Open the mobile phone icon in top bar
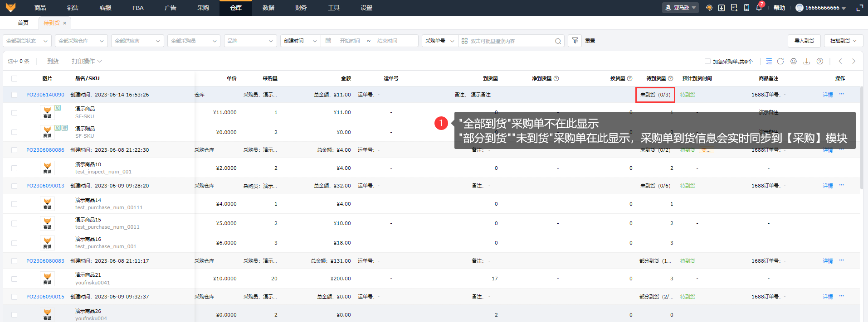Screen dimensions: 868x322 (746, 8)
